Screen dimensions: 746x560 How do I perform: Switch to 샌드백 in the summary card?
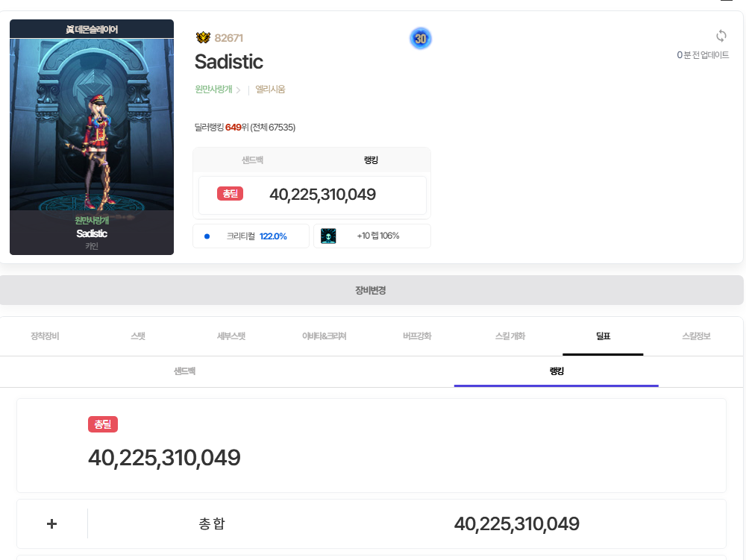252,160
